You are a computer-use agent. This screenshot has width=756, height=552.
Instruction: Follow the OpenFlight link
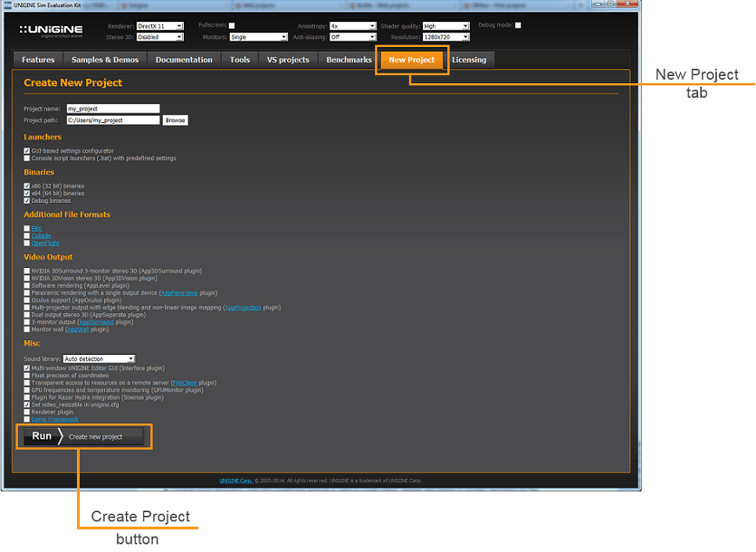click(x=45, y=243)
